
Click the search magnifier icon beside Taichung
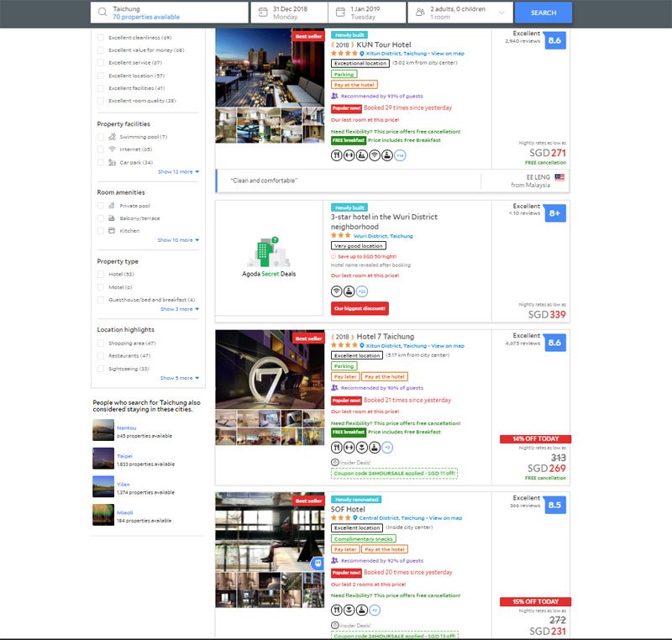102,12
